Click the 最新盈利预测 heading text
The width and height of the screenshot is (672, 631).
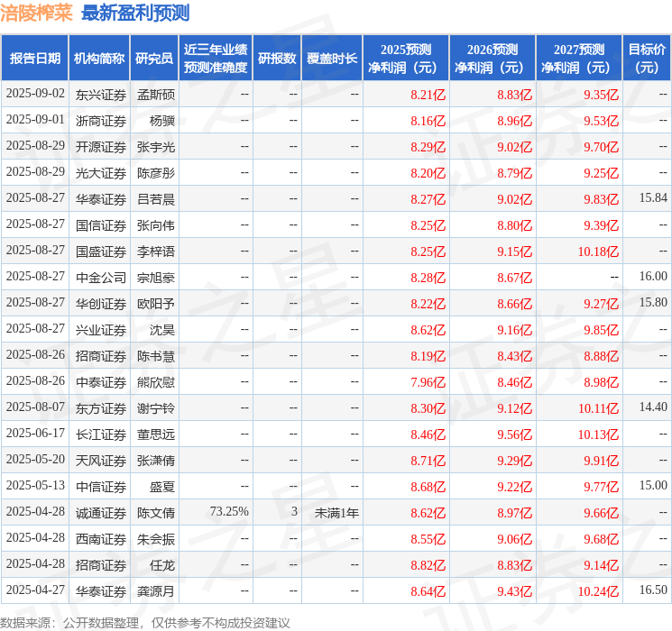tap(135, 13)
